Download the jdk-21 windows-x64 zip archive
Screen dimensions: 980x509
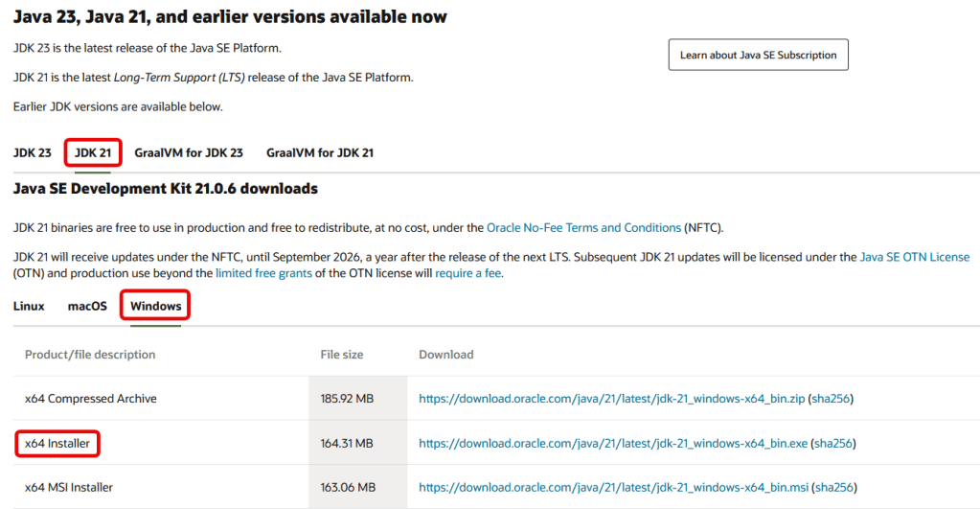pyautogui.click(x=611, y=399)
